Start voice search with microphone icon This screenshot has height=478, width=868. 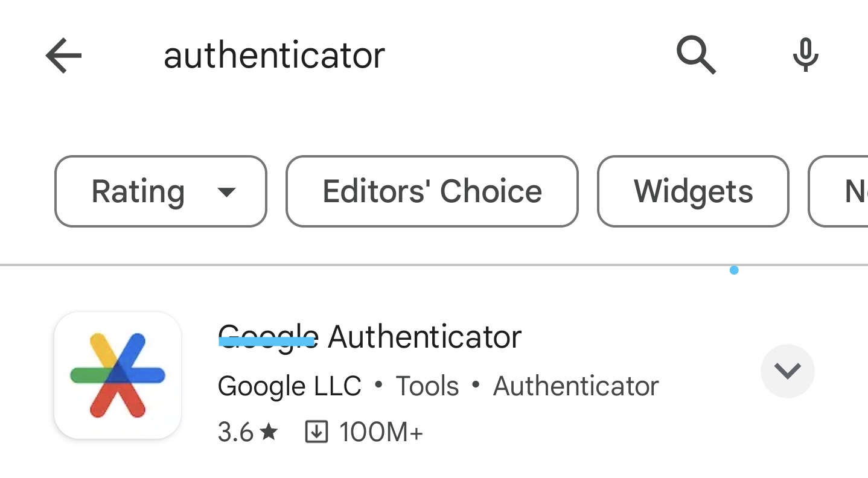pos(805,56)
